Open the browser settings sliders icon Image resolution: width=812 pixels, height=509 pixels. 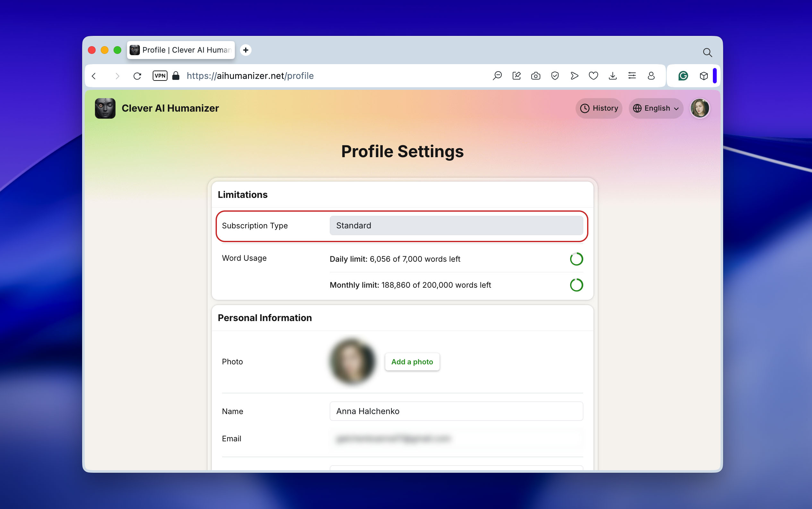[x=632, y=76]
